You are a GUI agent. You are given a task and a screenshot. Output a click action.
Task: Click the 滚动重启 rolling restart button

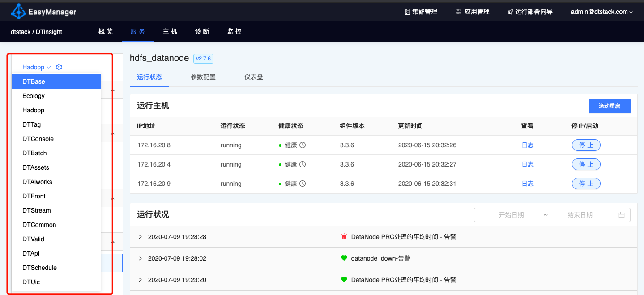pos(609,106)
